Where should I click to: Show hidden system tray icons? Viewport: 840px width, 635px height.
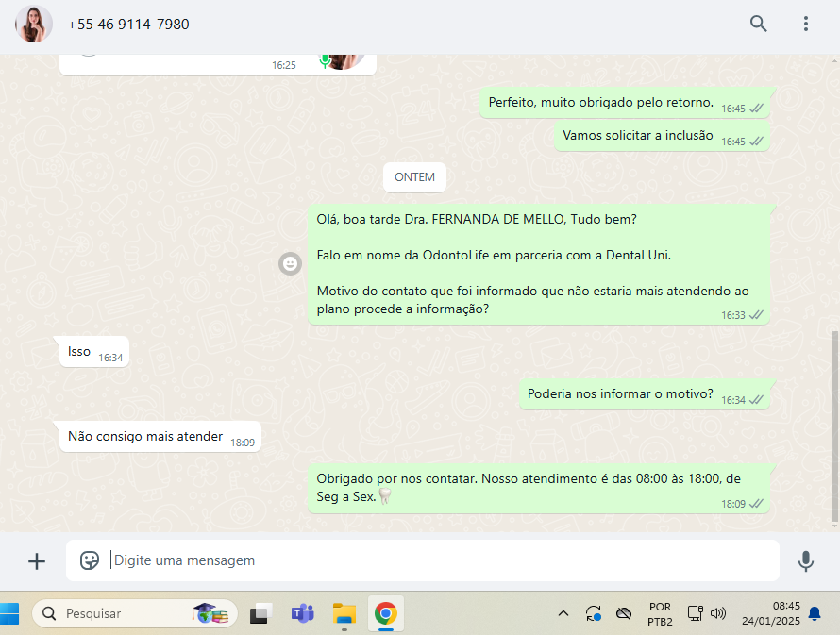tap(563, 613)
